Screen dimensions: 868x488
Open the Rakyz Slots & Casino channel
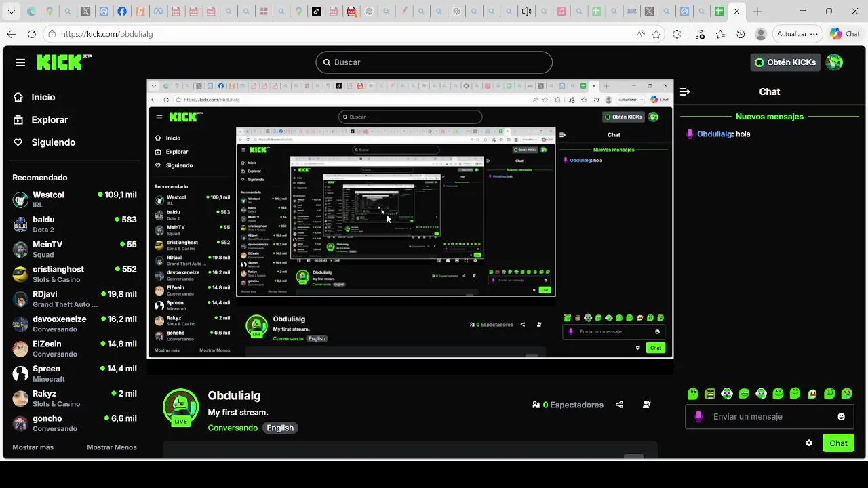click(x=75, y=399)
